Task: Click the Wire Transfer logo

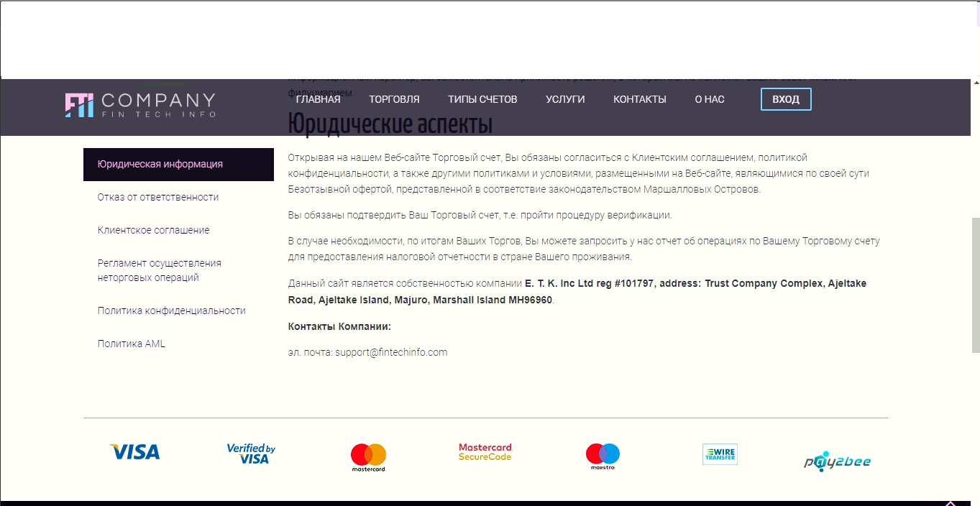Action: [x=720, y=454]
